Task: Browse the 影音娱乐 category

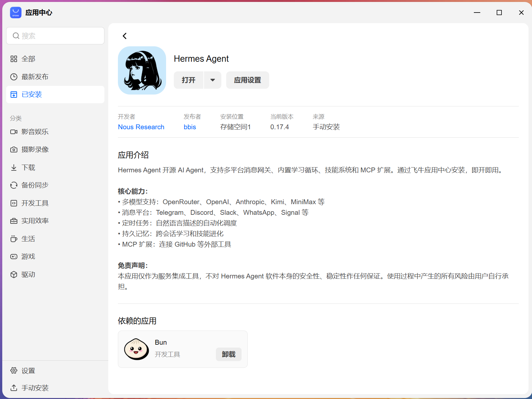Action: click(x=55, y=132)
